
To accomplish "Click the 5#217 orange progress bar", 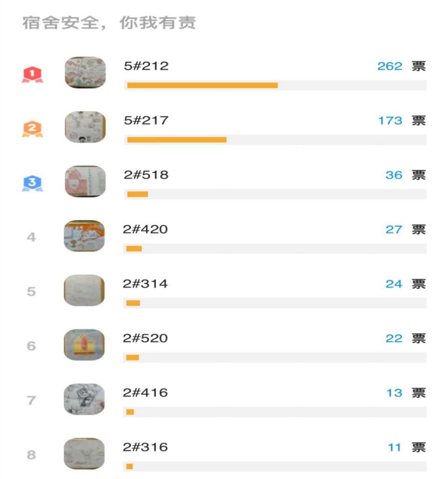I will (x=176, y=140).
